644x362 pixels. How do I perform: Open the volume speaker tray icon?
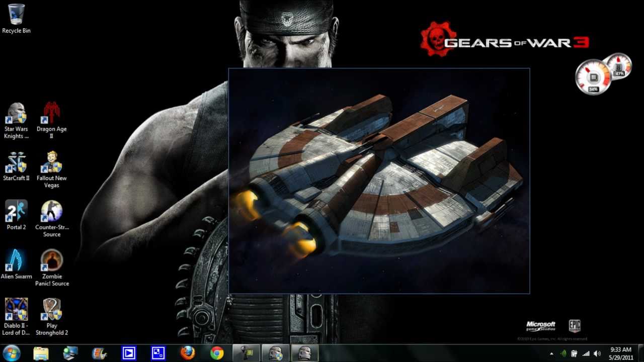point(597,353)
